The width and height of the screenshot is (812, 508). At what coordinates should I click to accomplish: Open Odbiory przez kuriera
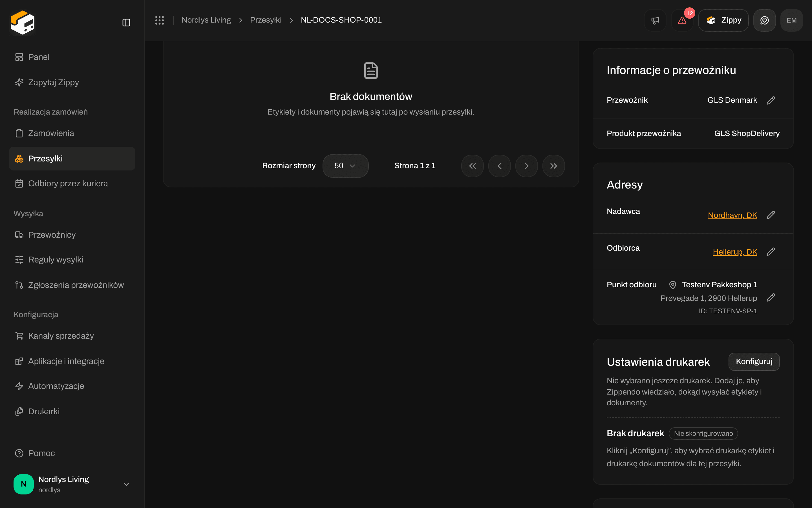point(72,183)
